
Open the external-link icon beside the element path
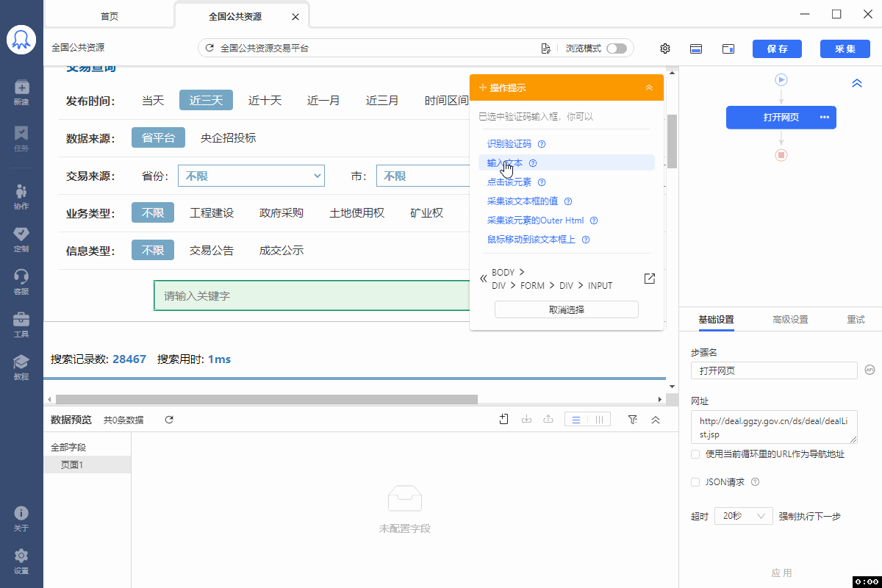tap(649, 279)
